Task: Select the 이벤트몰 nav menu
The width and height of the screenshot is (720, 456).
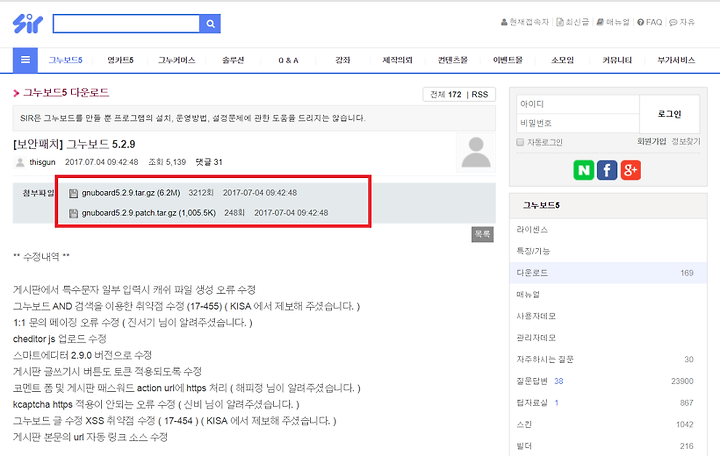Action: click(508, 60)
